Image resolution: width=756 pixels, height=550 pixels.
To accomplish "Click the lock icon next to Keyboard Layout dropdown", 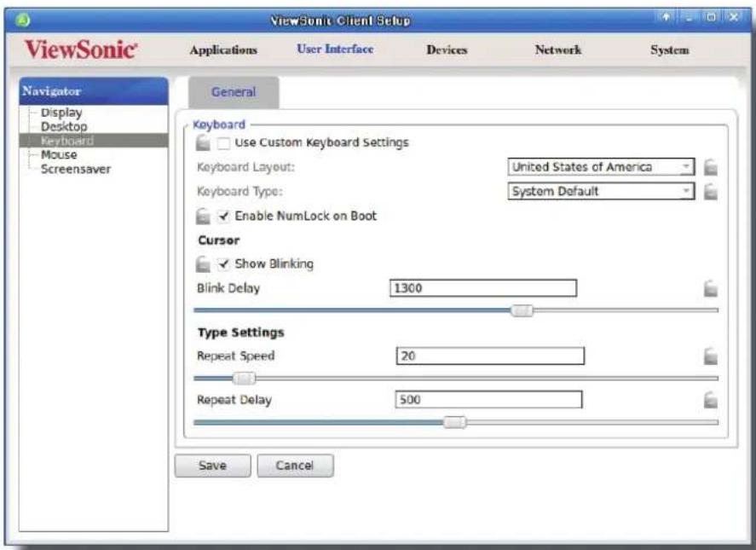I will point(710,167).
